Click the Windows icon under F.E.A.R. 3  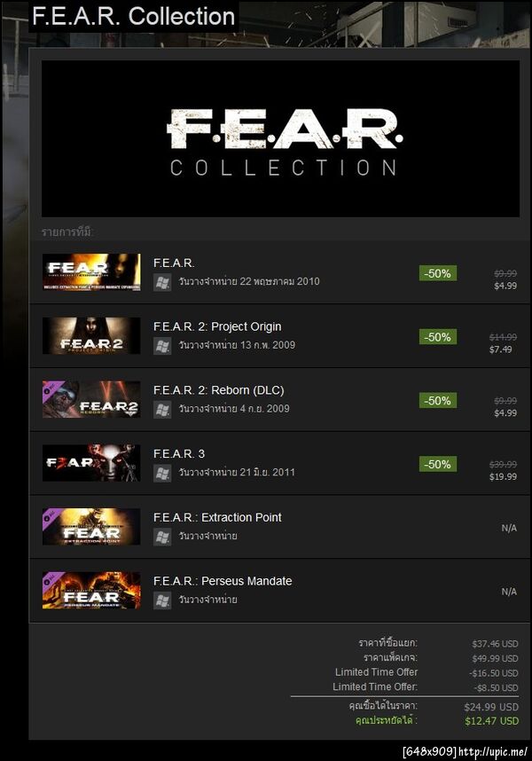[162, 473]
